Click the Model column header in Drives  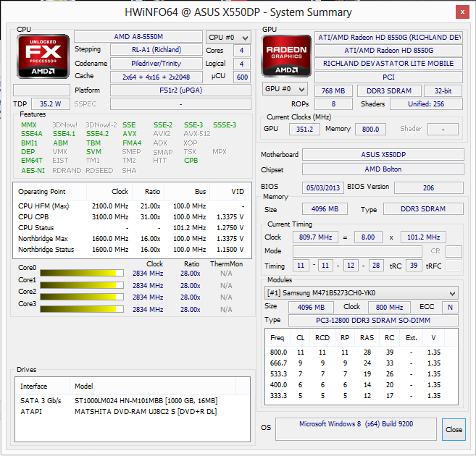(153, 387)
